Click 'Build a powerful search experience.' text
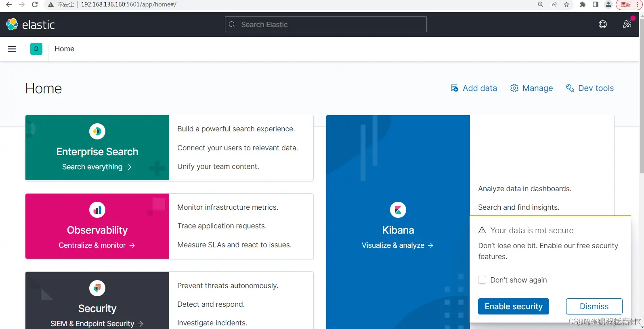Screen dimensions: 644x329 (236, 129)
